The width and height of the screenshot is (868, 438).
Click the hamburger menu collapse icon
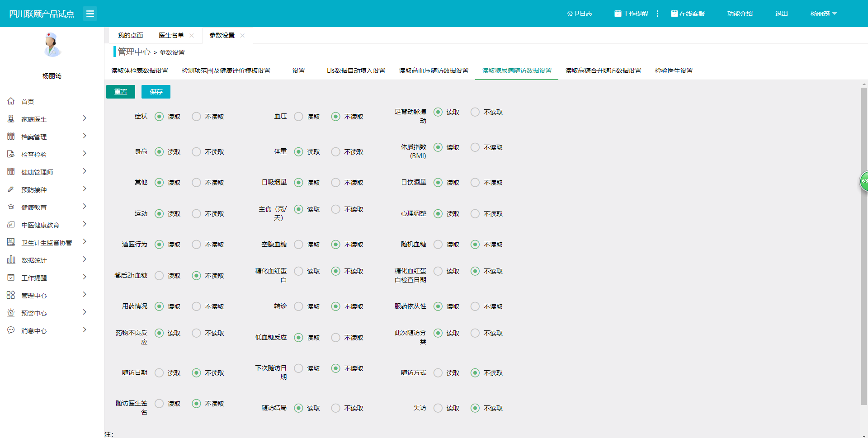point(90,14)
